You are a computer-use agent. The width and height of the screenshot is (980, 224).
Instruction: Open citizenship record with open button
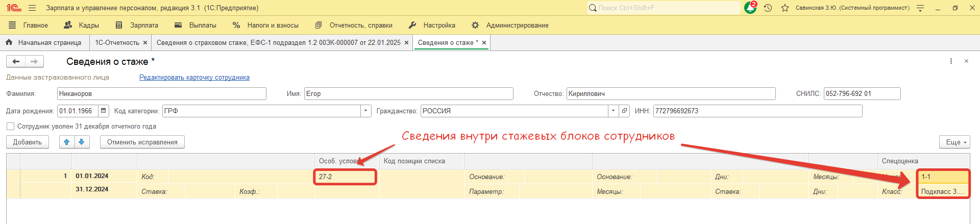(x=624, y=111)
